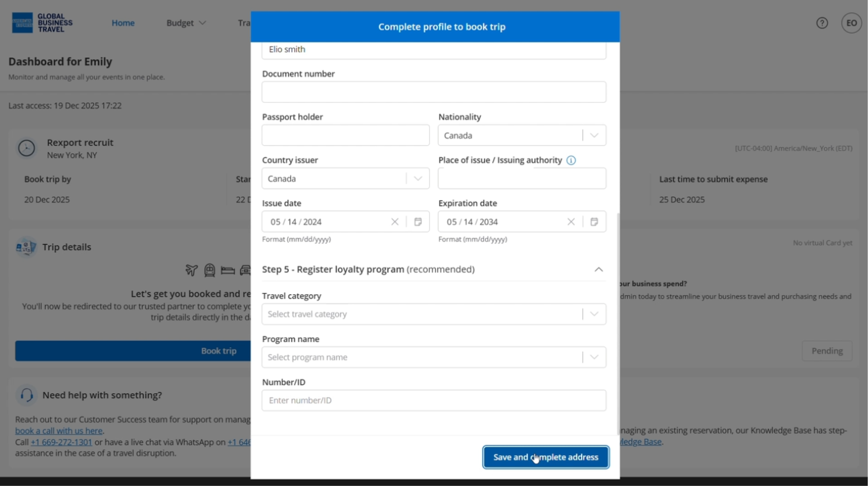The image size is (868, 486).
Task: Clear the Issue date value
Action: [x=395, y=222]
